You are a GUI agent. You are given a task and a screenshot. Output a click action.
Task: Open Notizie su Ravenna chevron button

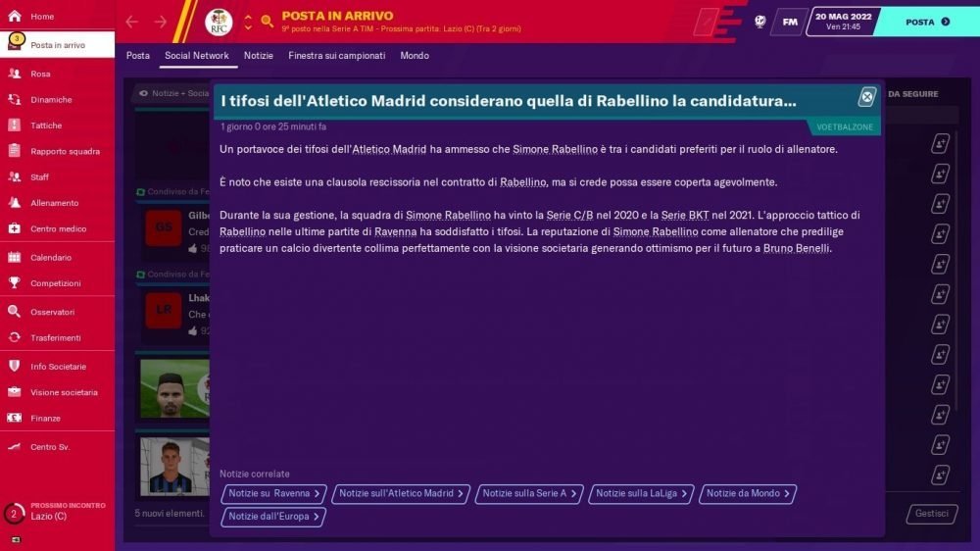click(x=273, y=493)
